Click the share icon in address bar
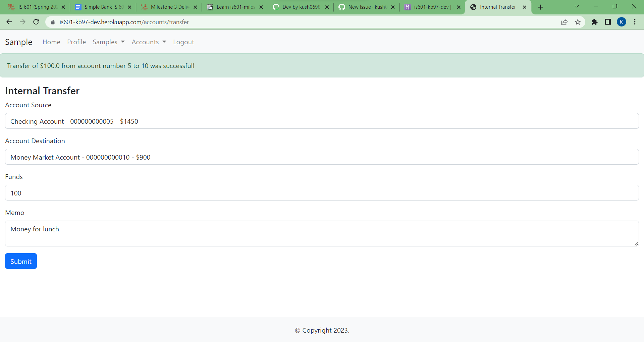The height and width of the screenshot is (342, 644). [x=565, y=22]
